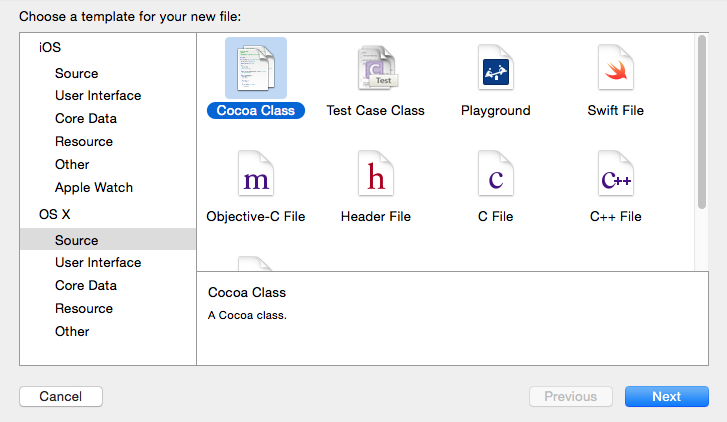The image size is (727, 422).
Task: Click the Test Case Class label
Action: [x=376, y=110]
